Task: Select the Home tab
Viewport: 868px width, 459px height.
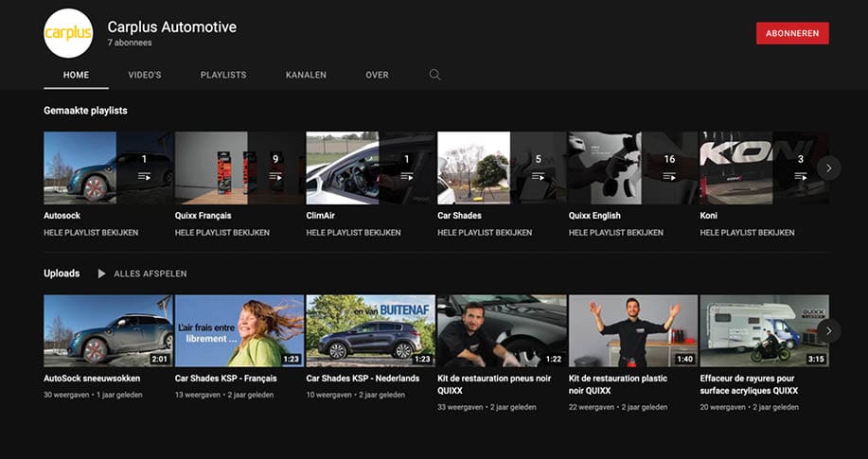Action: pyautogui.click(x=76, y=75)
